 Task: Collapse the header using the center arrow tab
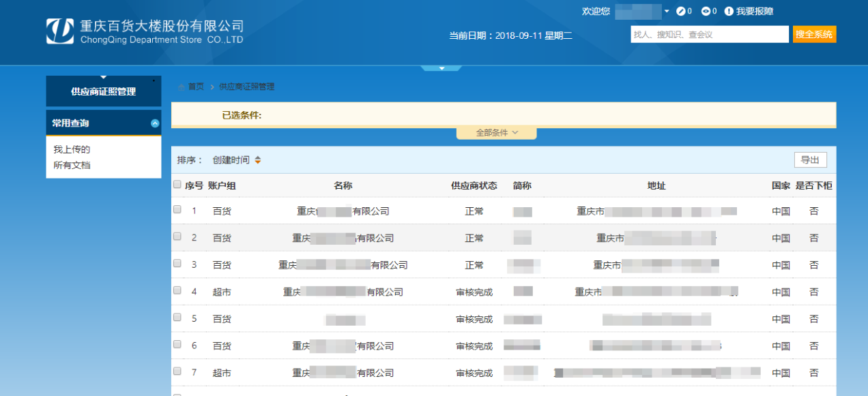pyautogui.click(x=442, y=67)
